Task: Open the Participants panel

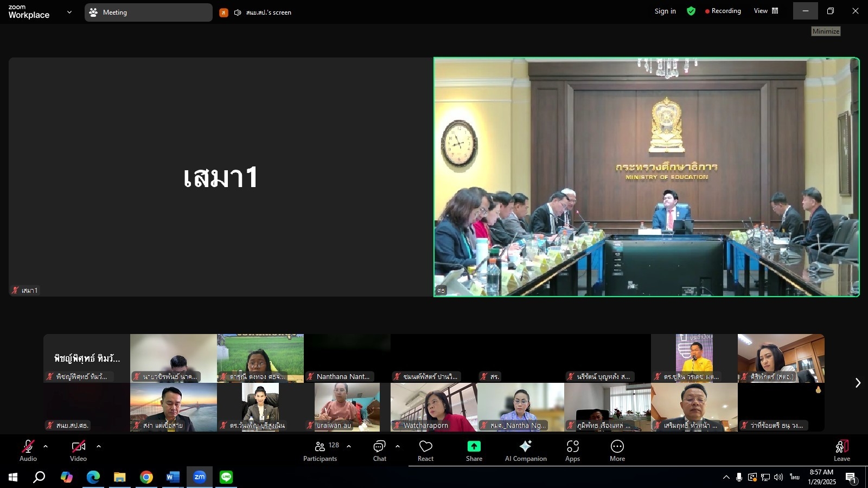Action: [x=320, y=451]
